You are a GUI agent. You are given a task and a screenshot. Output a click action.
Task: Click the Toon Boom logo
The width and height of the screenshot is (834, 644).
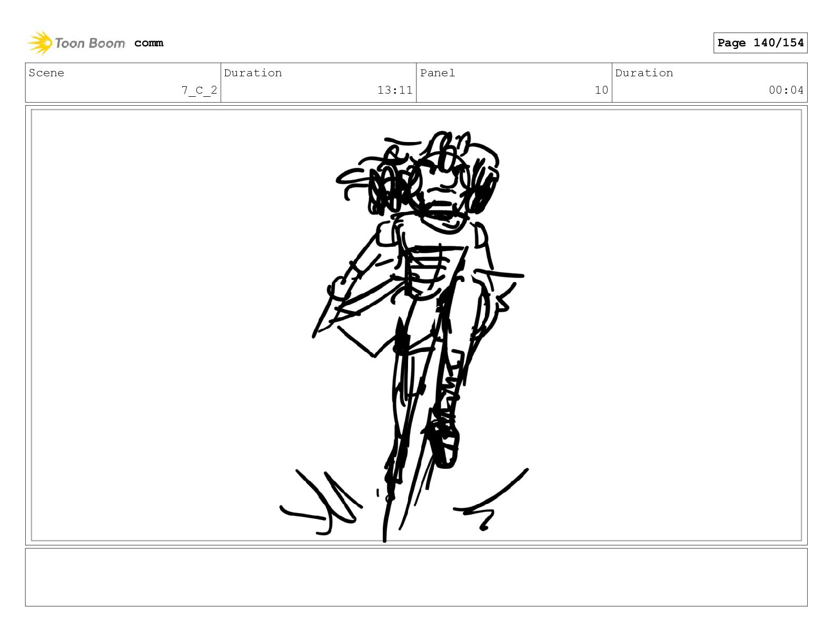coord(76,43)
